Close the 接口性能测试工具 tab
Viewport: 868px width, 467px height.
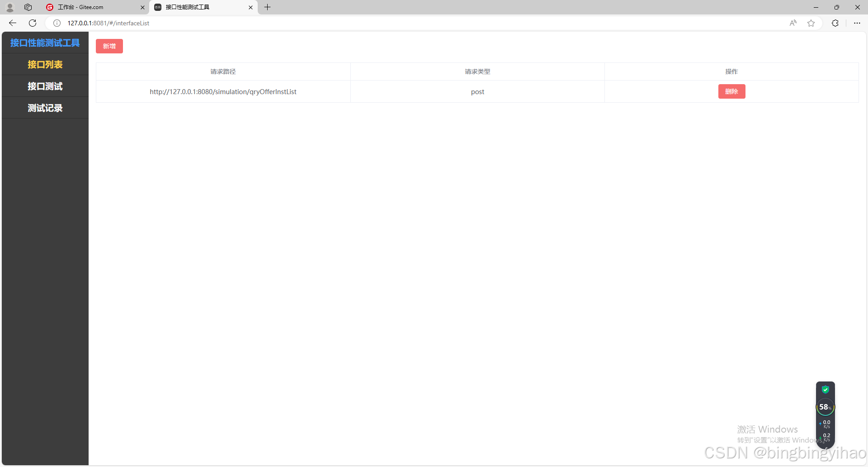tap(250, 7)
